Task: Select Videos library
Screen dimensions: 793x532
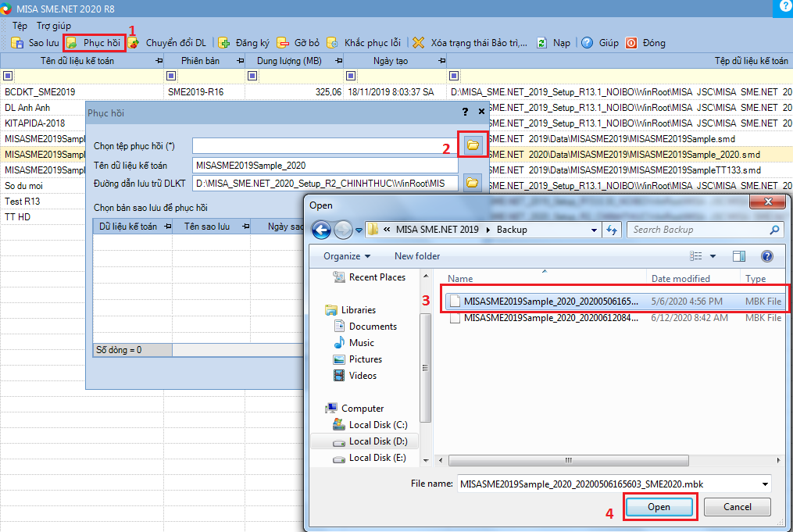Action: point(355,376)
